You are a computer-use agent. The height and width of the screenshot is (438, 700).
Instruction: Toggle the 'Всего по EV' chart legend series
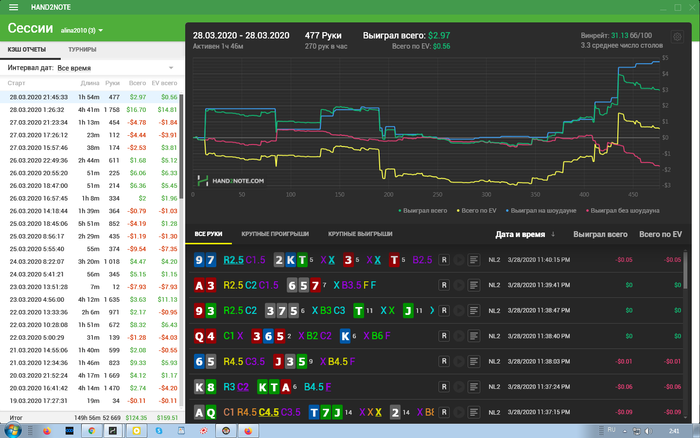click(x=477, y=211)
